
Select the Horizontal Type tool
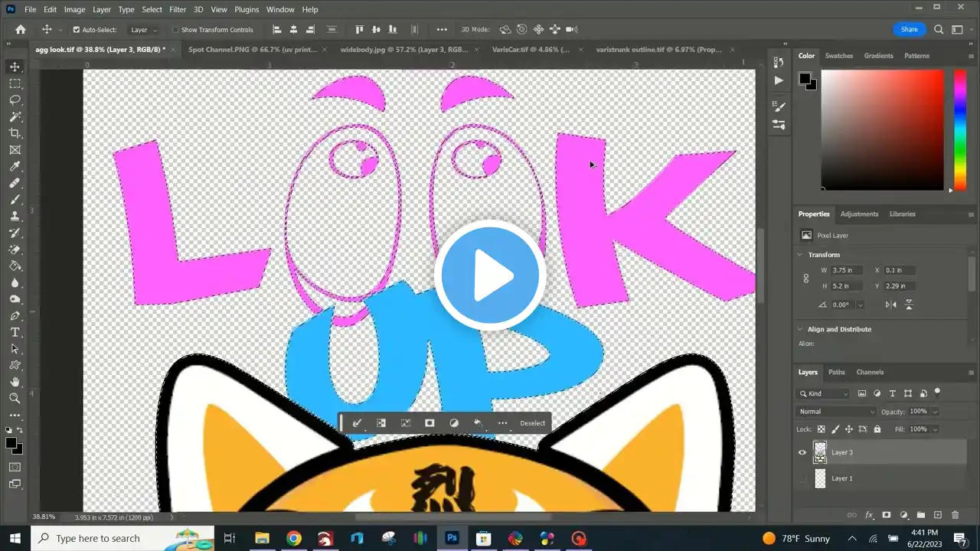click(x=15, y=332)
